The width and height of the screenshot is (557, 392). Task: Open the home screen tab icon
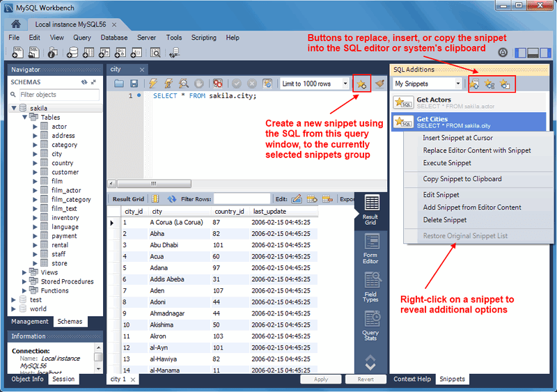[15, 24]
